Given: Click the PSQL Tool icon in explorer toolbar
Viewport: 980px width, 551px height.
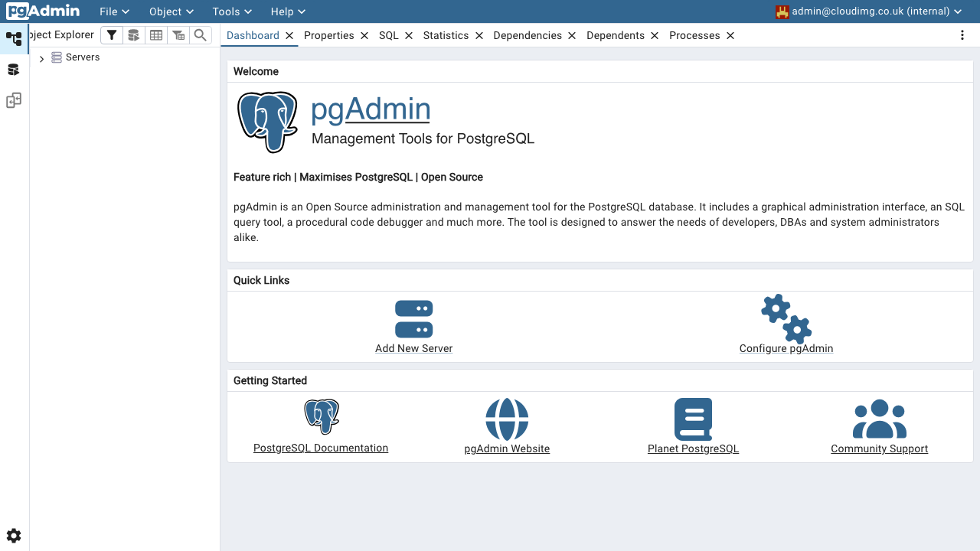Looking at the screenshot, I should 178,35.
